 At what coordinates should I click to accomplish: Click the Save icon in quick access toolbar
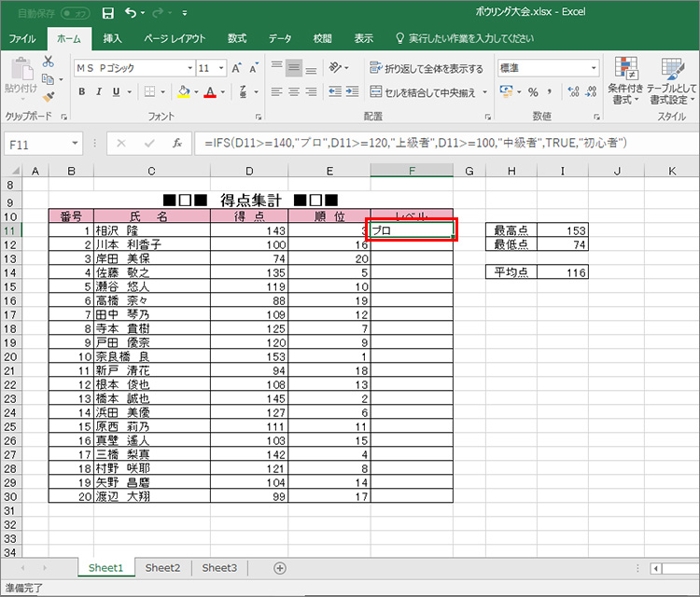coord(108,14)
